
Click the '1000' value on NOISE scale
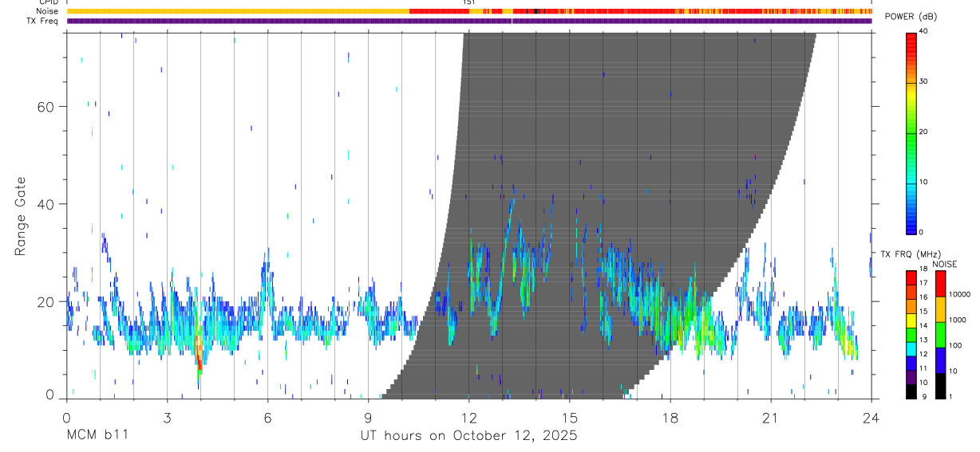click(958, 320)
